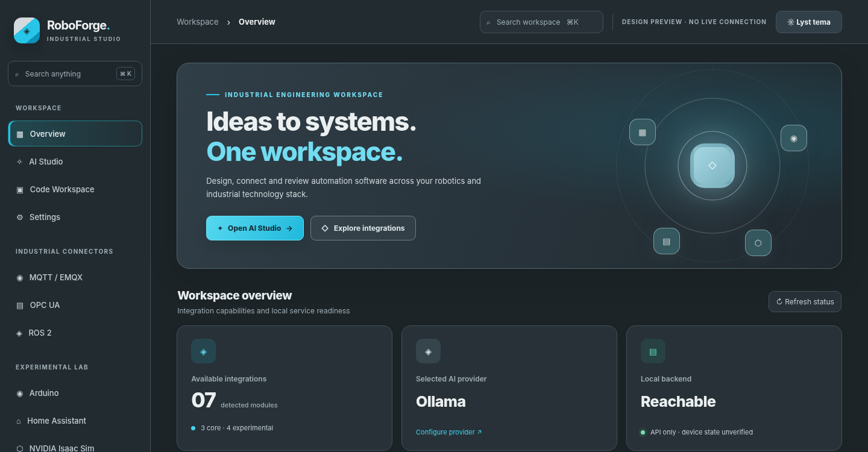Click the hexagon node icon on orbit graphic

[758, 243]
